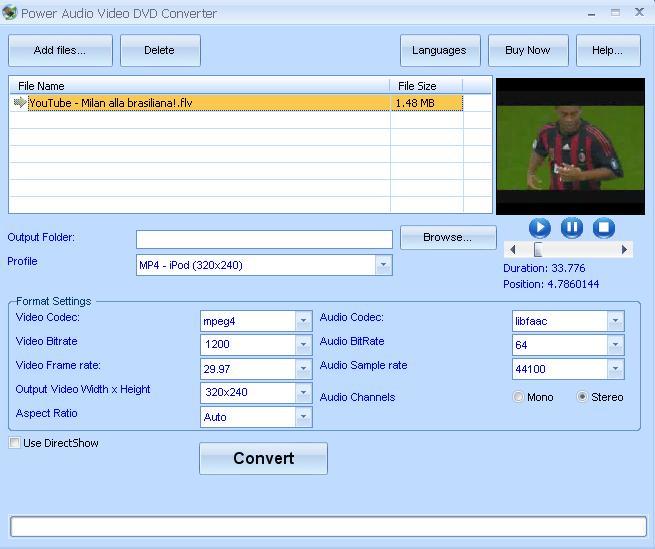Image resolution: width=655 pixels, height=549 pixels.
Task: Click the app icon in title bar
Action: pyautogui.click(x=9, y=13)
